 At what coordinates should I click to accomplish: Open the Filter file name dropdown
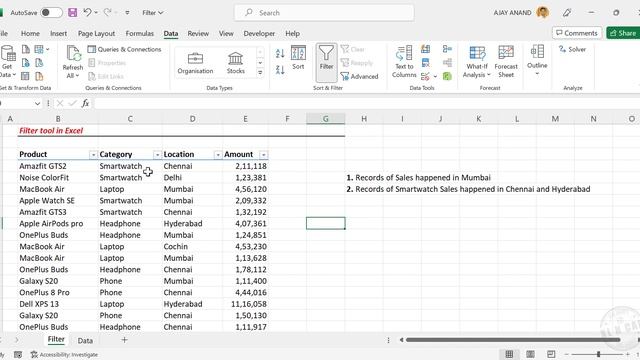(153, 13)
